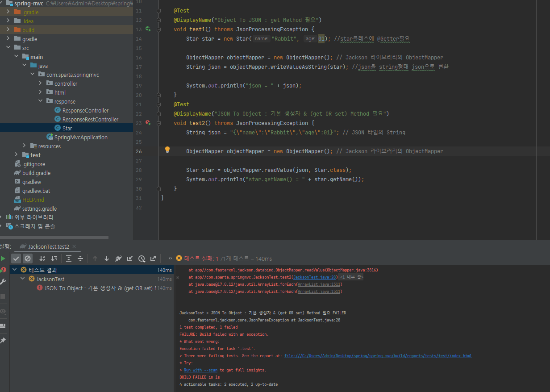The width and height of the screenshot is (550, 392).
Task: Click the Gradle elephant icon in the test toolbar
Action: click(x=118, y=259)
